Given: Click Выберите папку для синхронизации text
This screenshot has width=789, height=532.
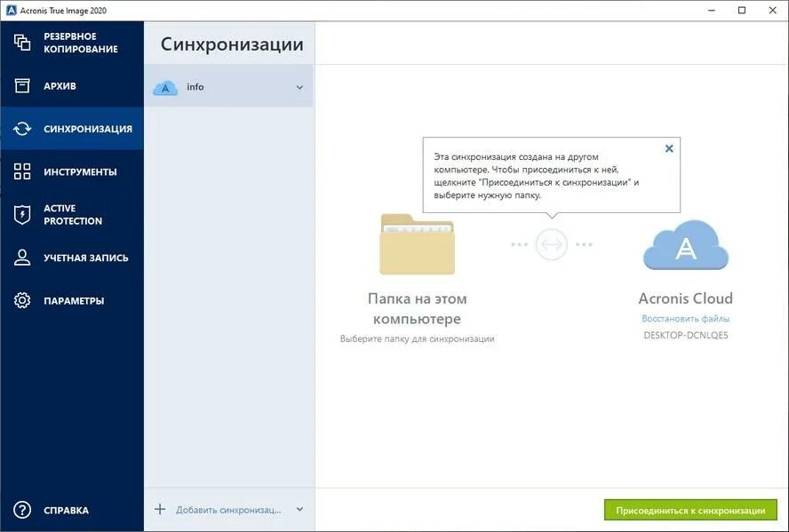Looking at the screenshot, I should point(417,339).
